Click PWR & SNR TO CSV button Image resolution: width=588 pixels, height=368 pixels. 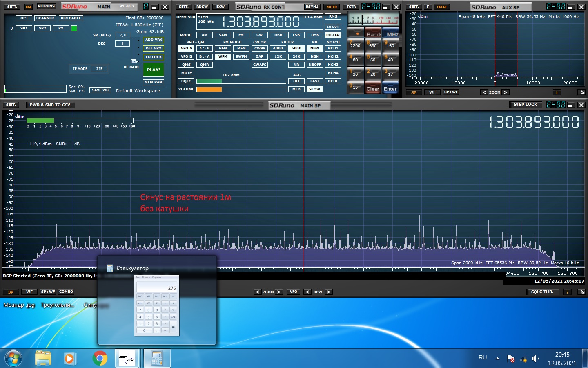50,105
